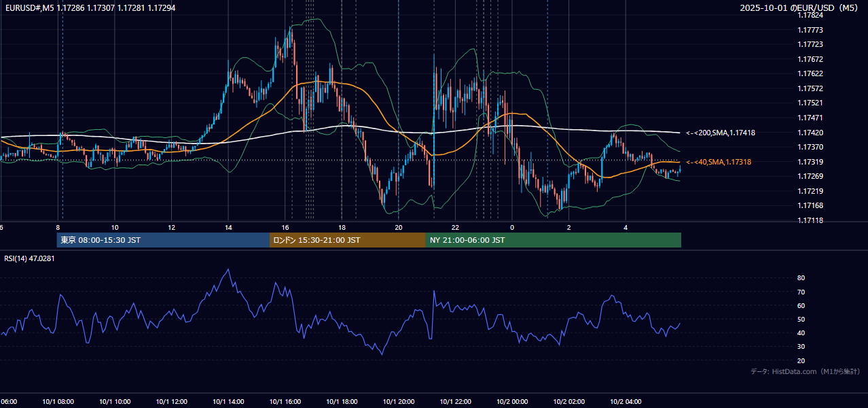Image resolution: width=868 pixels, height=408 pixels.
Task: Click the bottom time label 10/2 04:00
Action: tap(626, 402)
